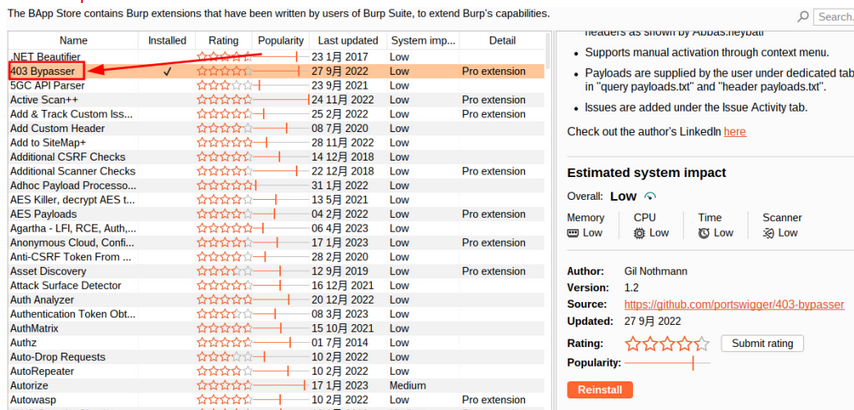Viewport: 854px width, 410px height.
Task: Select the 403 Bypasser extension
Action: point(276,71)
